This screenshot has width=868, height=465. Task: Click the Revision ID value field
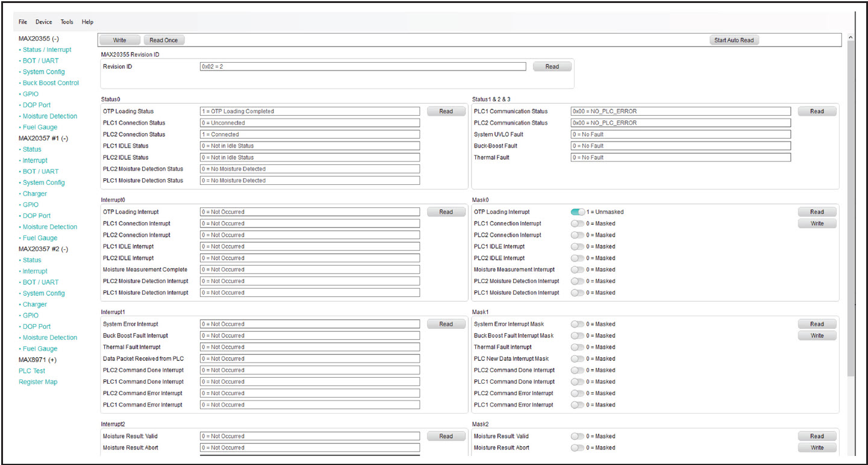click(x=363, y=67)
